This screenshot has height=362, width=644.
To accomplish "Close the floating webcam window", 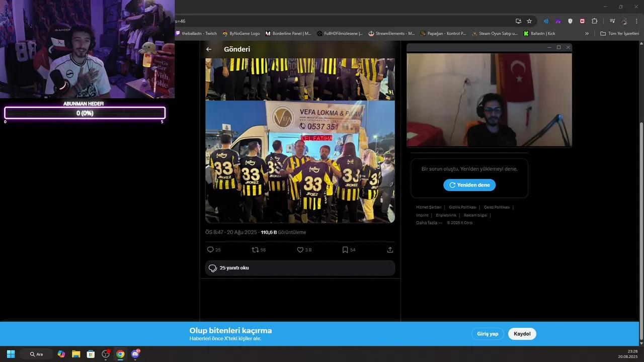I will [x=568, y=47].
